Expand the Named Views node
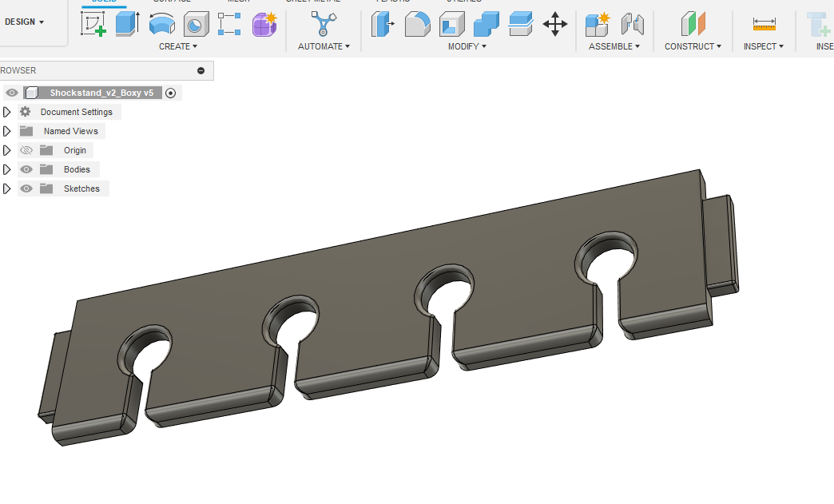The image size is (834, 504). pyautogui.click(x=7, y=131)
